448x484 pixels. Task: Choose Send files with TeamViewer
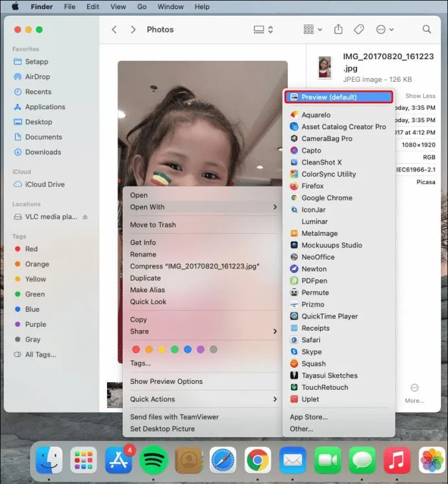tap(202, 417)
